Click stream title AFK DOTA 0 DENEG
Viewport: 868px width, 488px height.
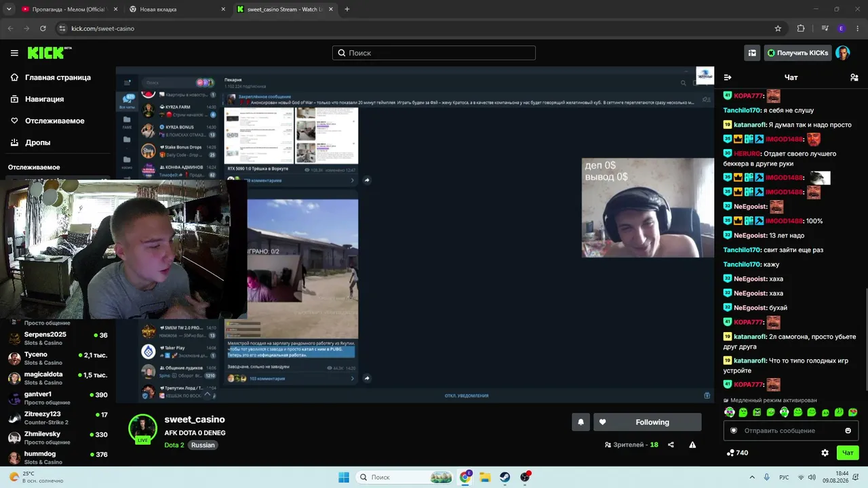point(195,432)
